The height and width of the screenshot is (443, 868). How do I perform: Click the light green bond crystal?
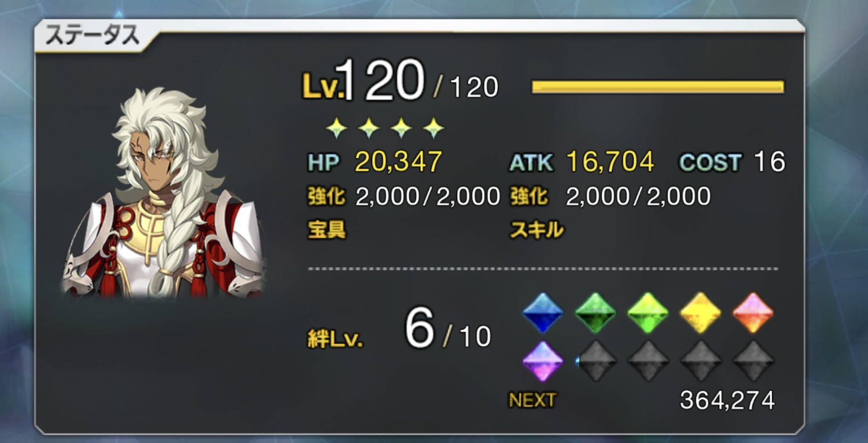click(x=647, y=313)
